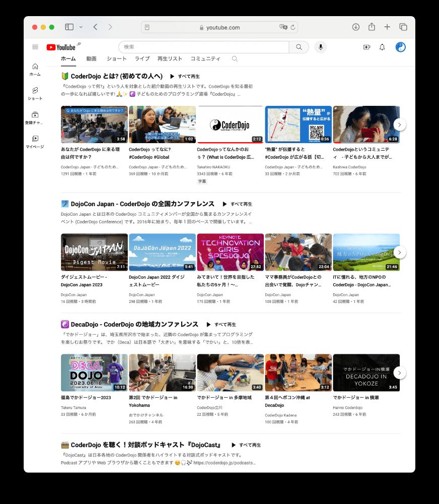
Task: Switch to 再生リスト tab
Action: 170,58
